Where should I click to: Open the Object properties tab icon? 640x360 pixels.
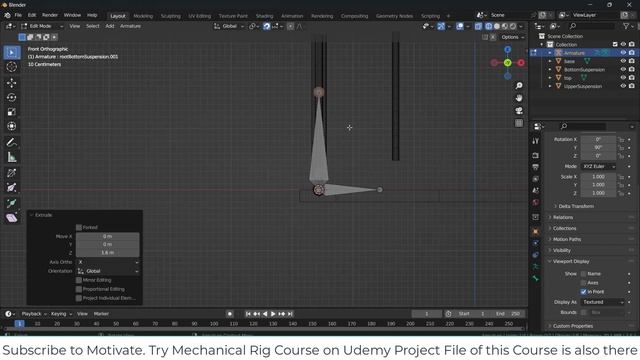(x=536, y=232)
